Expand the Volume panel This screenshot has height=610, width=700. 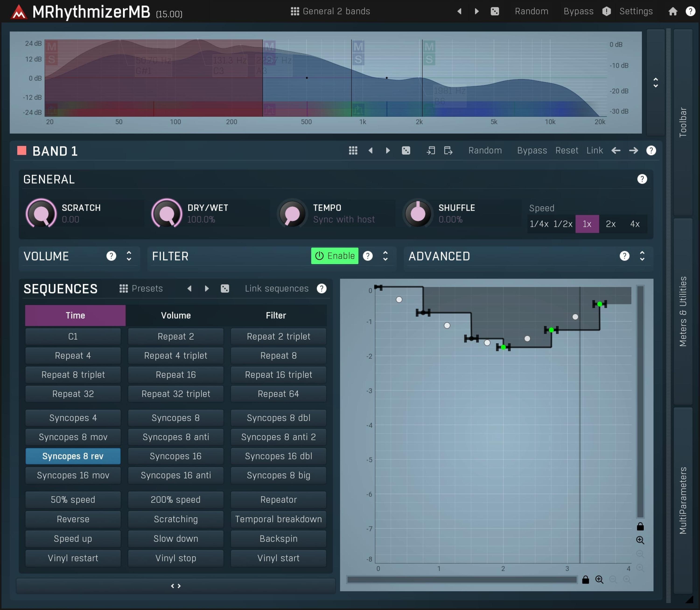point(129,256)
